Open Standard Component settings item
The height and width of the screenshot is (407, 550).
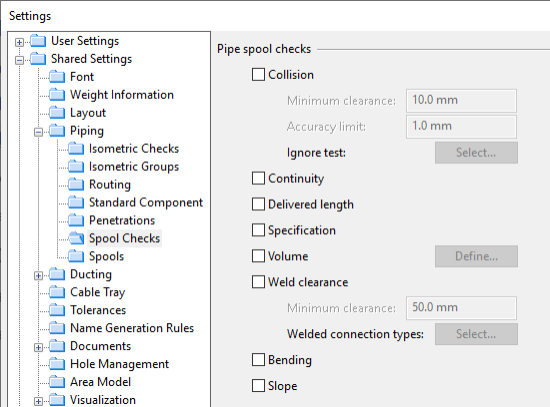tap(146, 202)
